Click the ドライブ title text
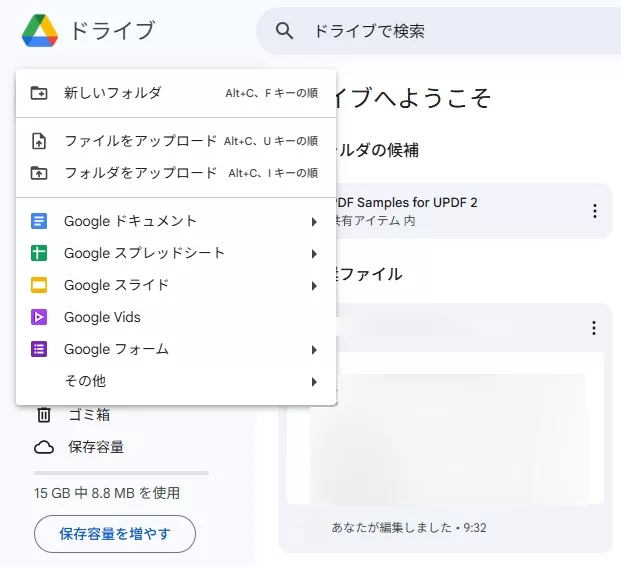Screen dimensions: 621x567 [113, 30]
